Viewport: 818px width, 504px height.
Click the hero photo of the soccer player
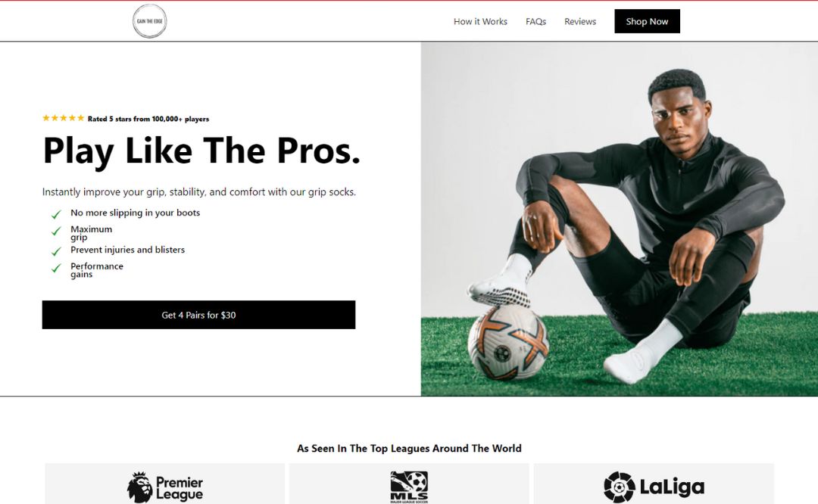point(620,219)
